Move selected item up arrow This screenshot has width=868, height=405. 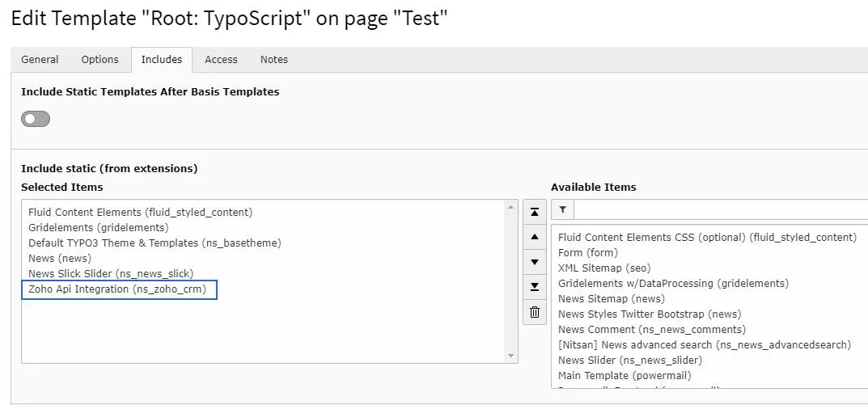coord(534,237)
